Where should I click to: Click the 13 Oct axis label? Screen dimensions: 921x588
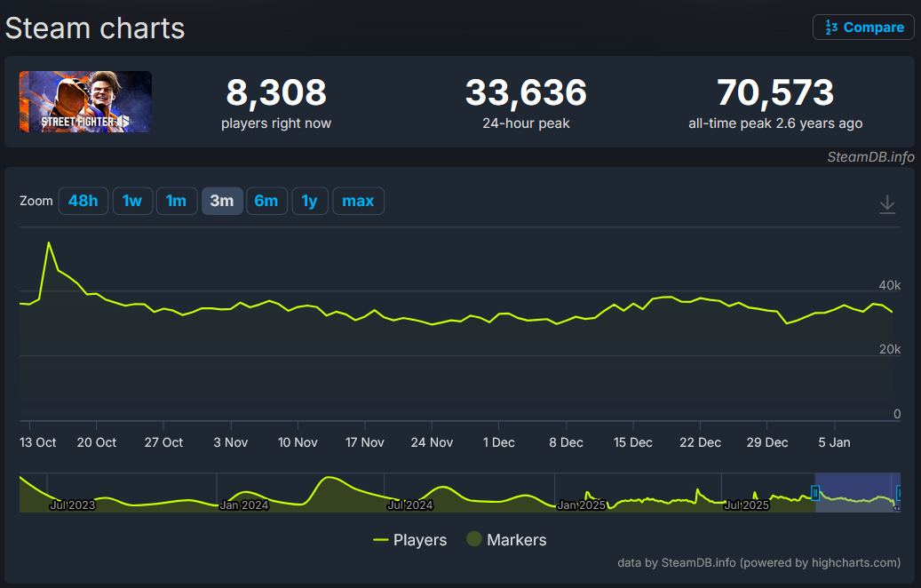[x=37, y=442]
